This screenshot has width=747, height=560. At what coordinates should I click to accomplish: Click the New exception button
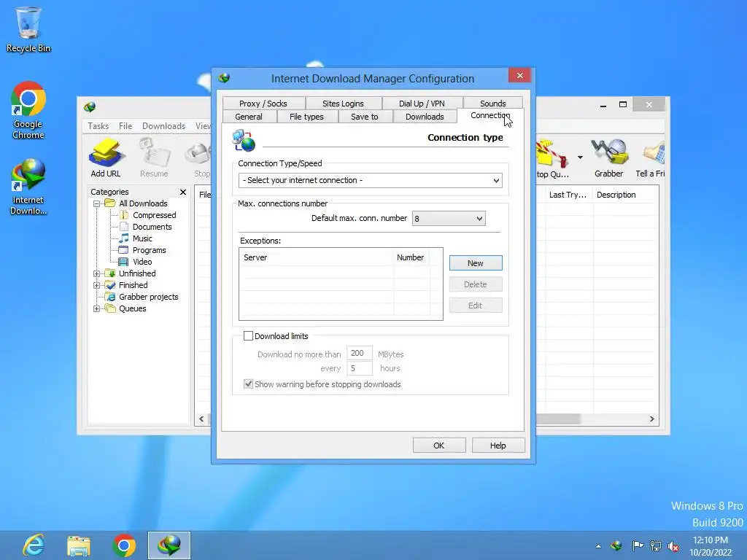click(476, 262)
